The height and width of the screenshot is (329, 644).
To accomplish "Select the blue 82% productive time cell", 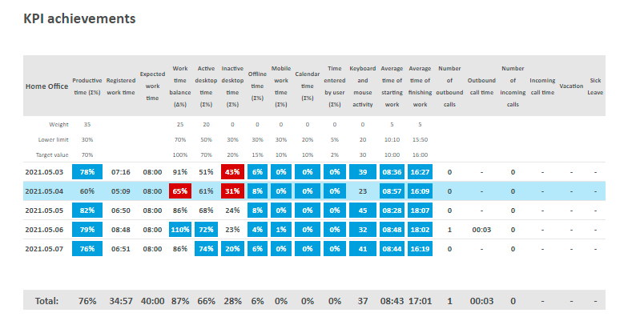I will (x=87, y=211).
